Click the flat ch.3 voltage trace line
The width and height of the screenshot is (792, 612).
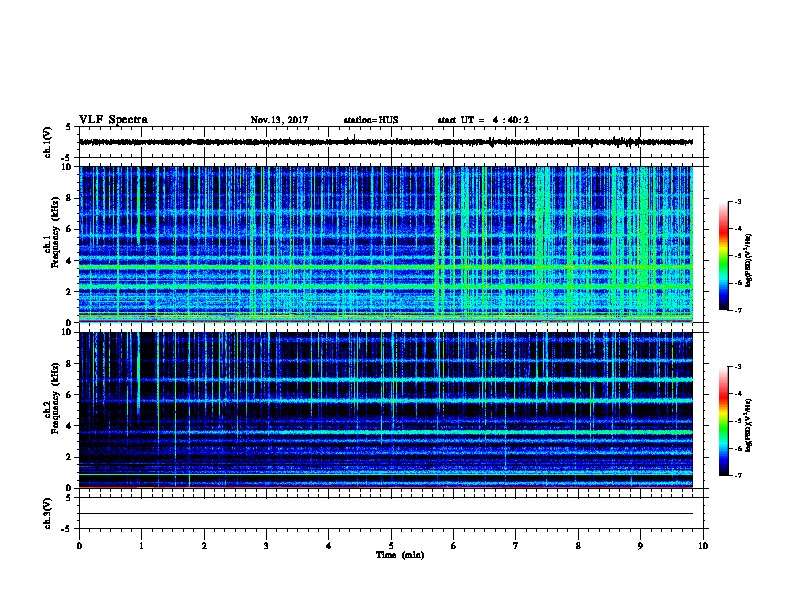386,514
